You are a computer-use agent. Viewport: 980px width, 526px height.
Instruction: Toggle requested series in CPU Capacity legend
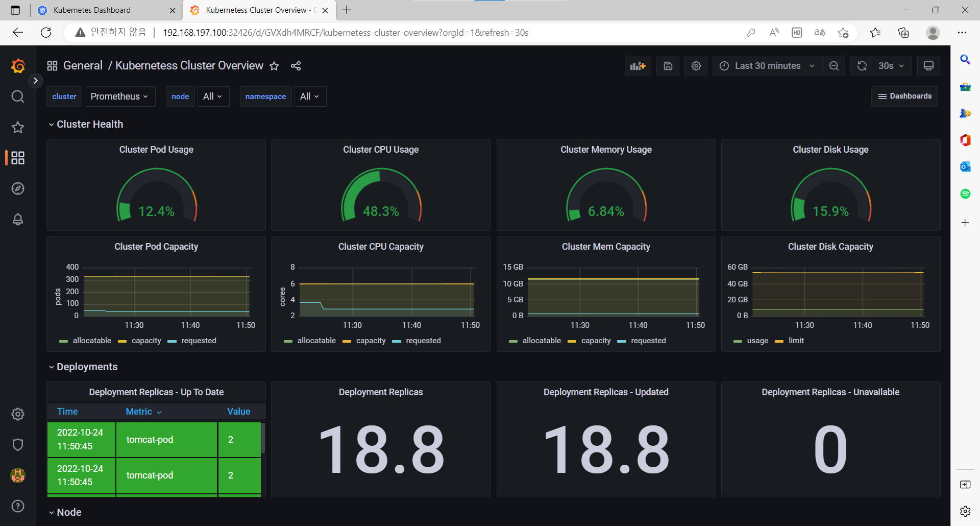tap(424, 341)
